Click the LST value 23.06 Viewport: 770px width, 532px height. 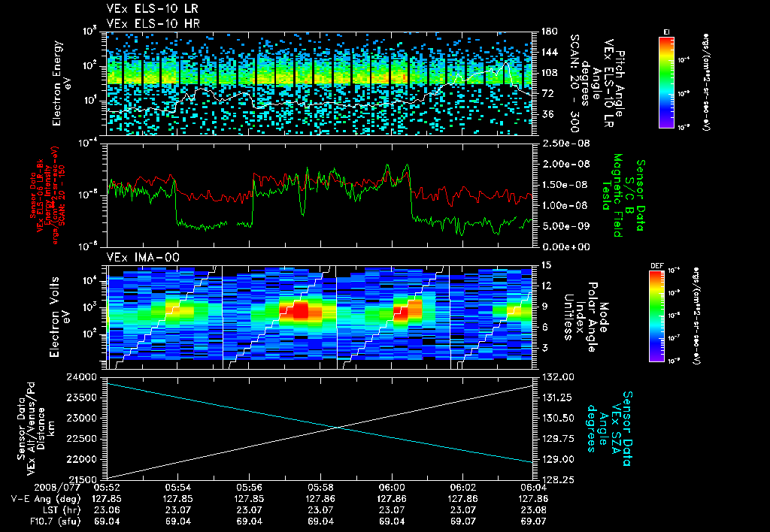click(x=107, y=510)
